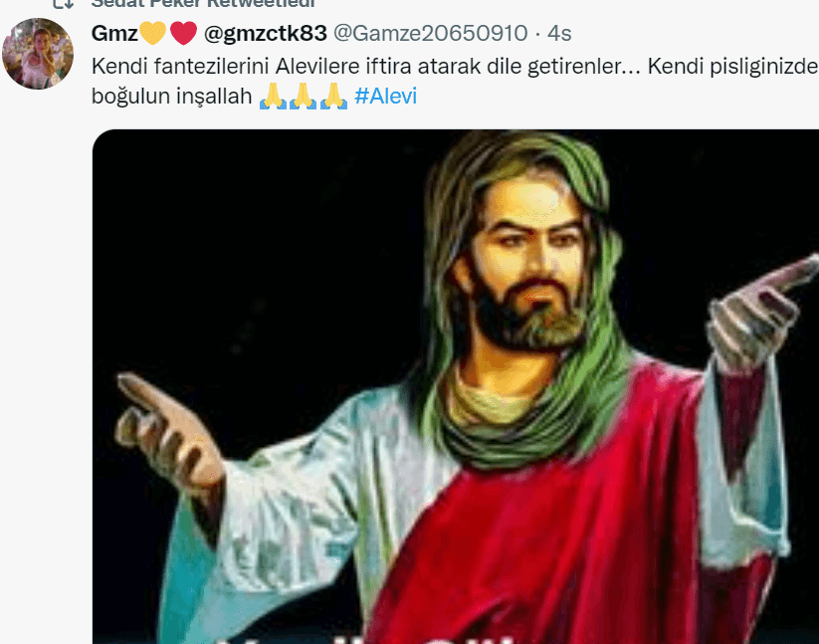Open the #Alevi hashtag
The image size is (819, 644).
click(385, 97)
